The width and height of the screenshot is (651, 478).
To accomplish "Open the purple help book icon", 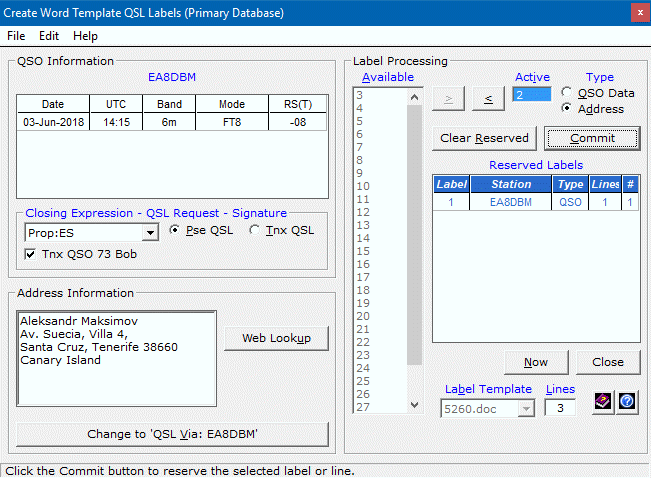I will [602, 401].
